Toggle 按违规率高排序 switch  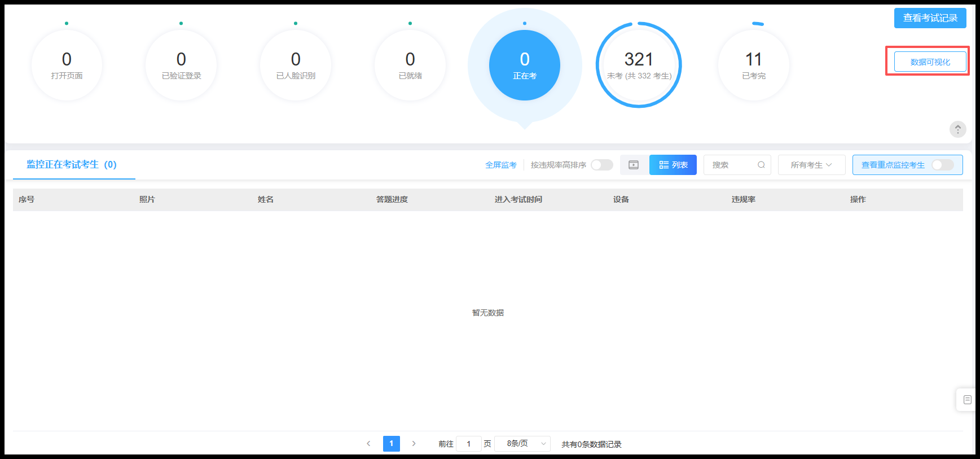point(602,165)
